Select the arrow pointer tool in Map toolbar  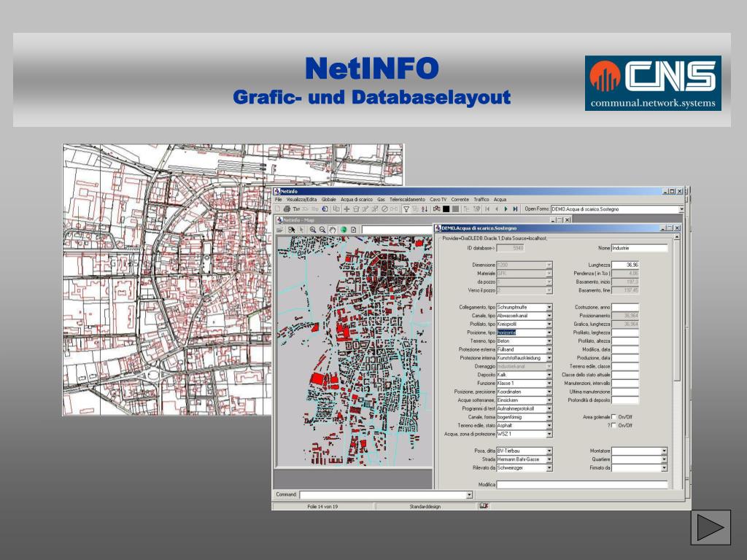[x=301, y=230]
